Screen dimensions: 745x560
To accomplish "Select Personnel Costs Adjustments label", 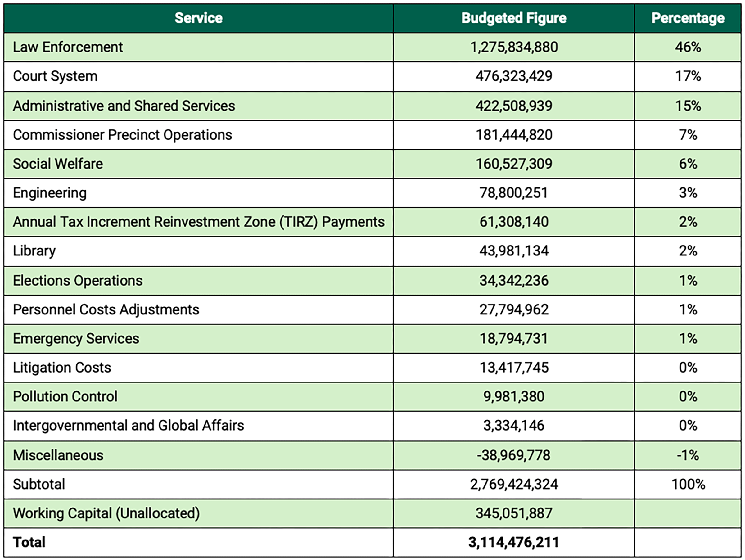I will [x=106, y=310].
